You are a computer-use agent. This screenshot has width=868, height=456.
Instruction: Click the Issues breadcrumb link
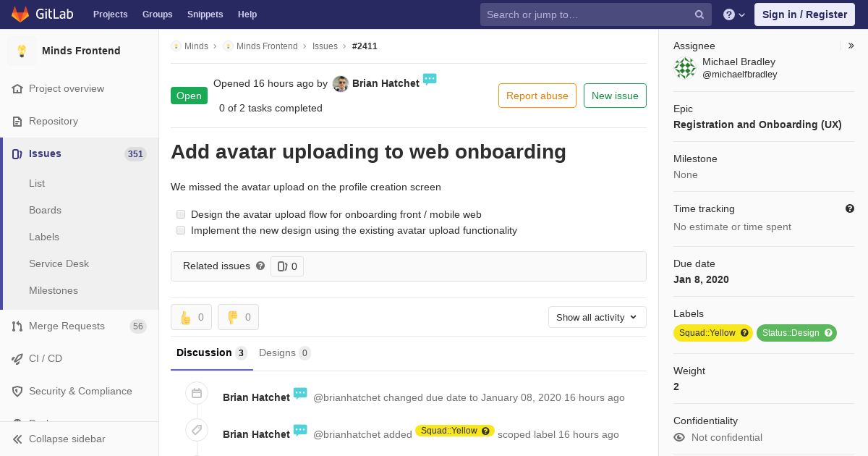[325, 46]
